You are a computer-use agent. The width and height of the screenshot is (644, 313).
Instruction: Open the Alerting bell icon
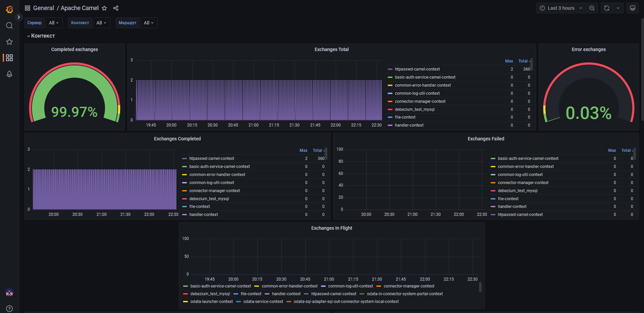click(9, 74)
